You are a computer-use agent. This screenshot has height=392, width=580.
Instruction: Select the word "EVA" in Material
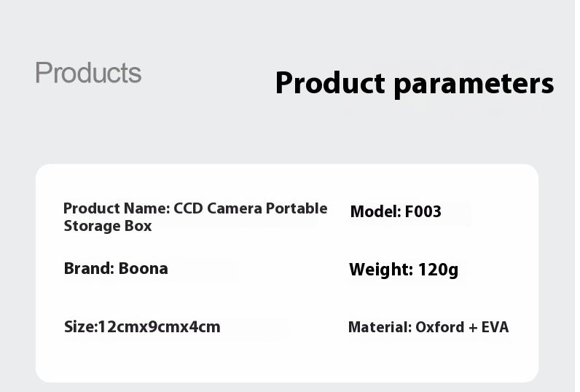[495, 327]
